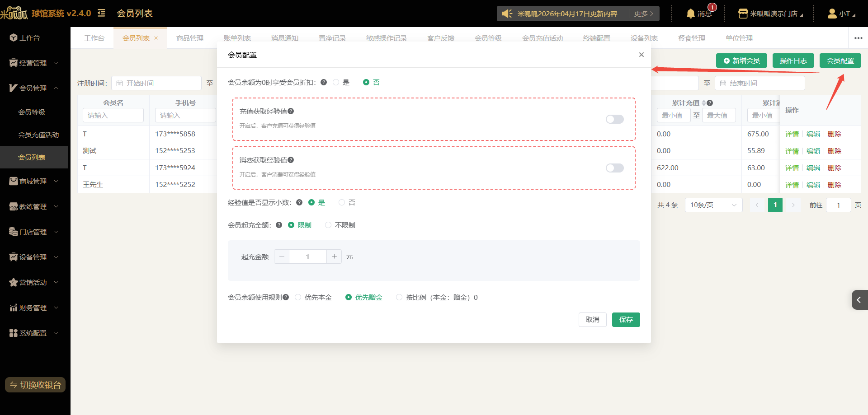Image resolution: width=868 pixels, height=415 pixels.
Task: Click help icon beside 经验值是否显示小数
Action: tap(299, 202)
